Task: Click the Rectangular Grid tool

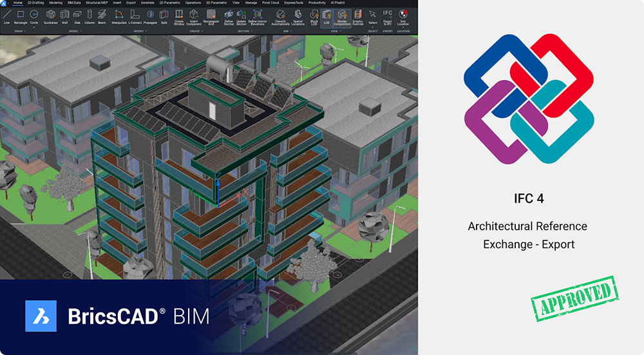Action: [x=211, y=17]
